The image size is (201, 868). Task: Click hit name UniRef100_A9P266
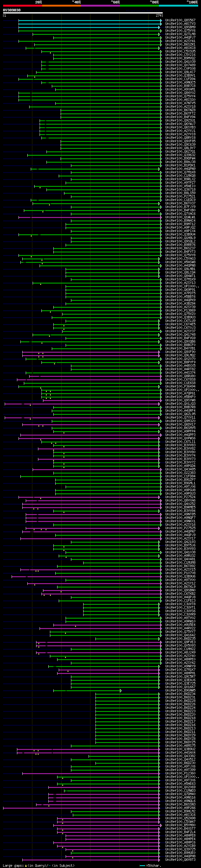[180, 808]
